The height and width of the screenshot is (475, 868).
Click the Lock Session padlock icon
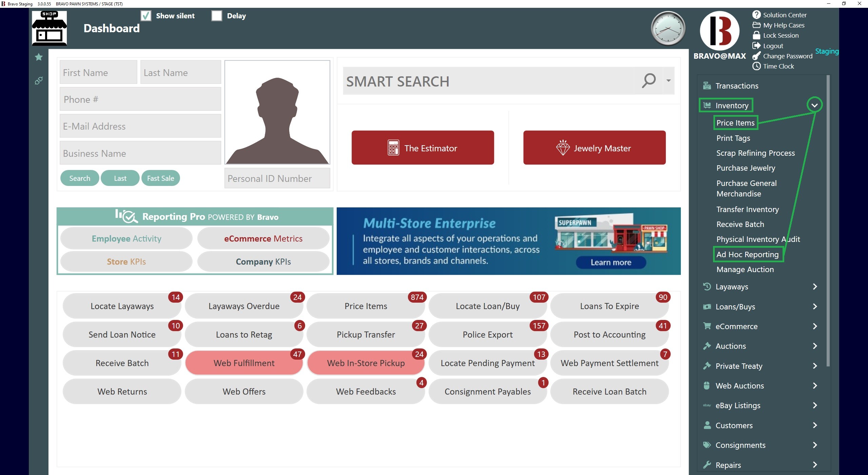pyautogui.click(x=756, y=35)
